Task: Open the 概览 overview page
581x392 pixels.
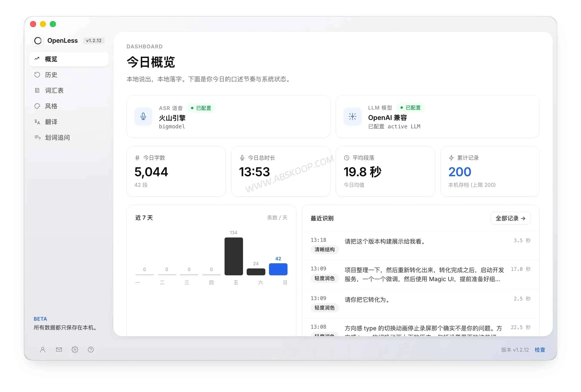Action: pyautogui.click(x=69, y=59)
